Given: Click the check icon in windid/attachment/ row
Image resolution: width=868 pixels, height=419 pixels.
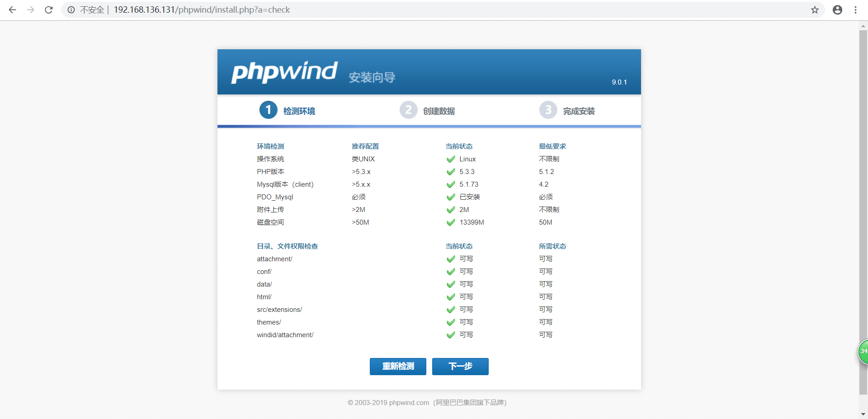Looking at the screenshot, I should point(451,335).
